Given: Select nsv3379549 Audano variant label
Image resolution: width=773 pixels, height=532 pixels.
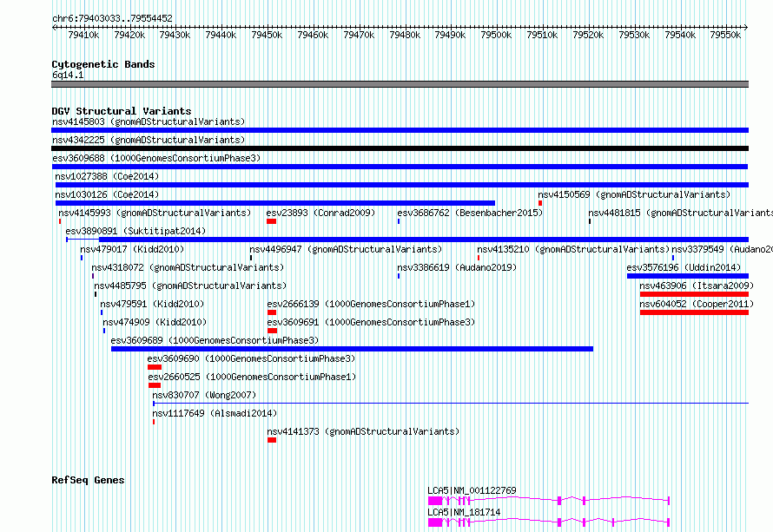Looking at the screenshot, I should click(723, 249).
